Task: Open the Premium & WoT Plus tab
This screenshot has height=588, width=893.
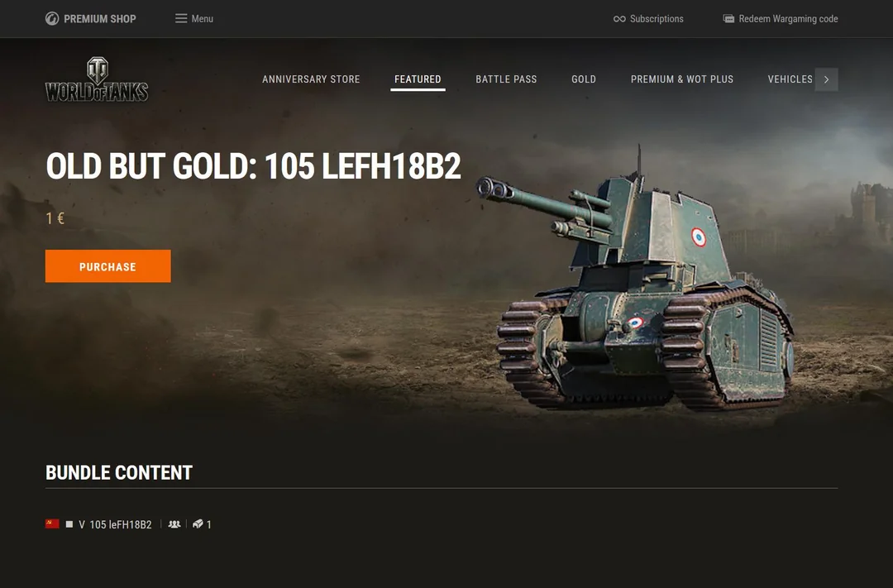Action: pyautogui.click(x=682, y=79)
